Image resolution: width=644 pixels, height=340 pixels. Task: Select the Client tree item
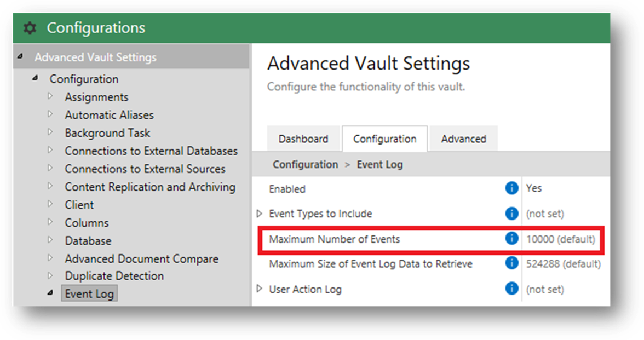(x=79, y=205)
